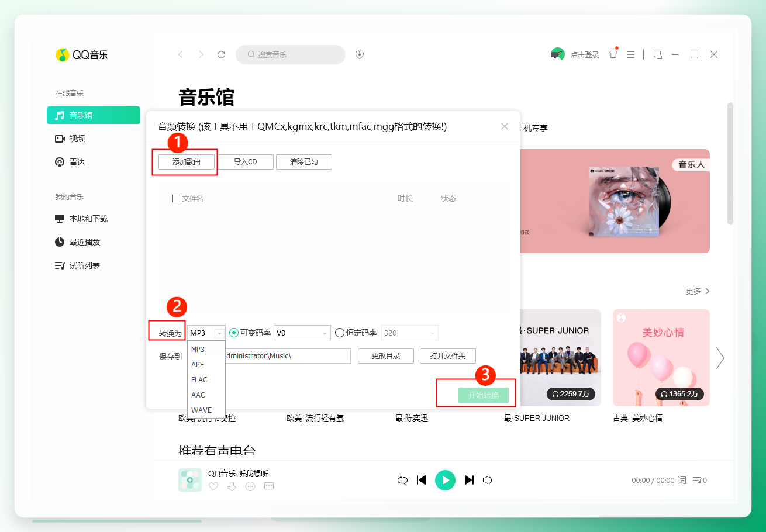Start playback with the green play button
The height and width of the screenshot is (532, 766).
pyautogui.click(x=445, y=480)
